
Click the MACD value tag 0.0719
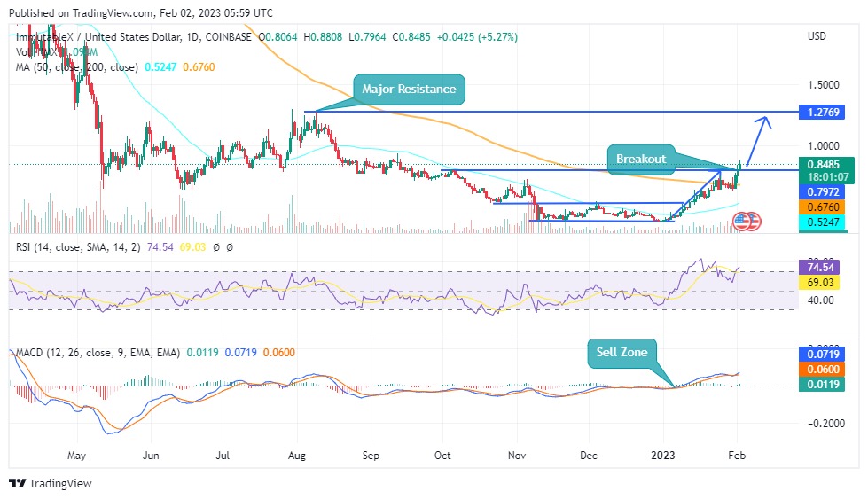click(822, 354)
